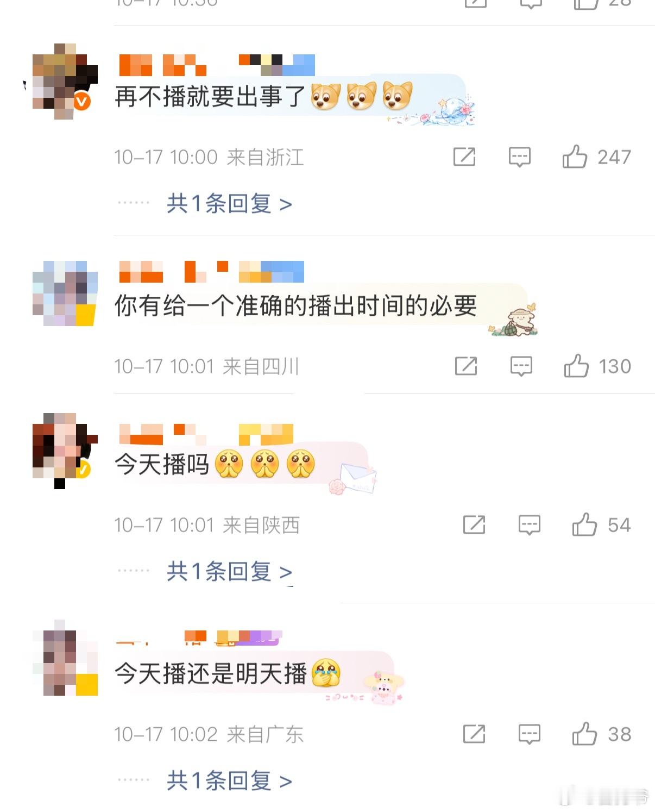Share the 今天播吗 comment

coord(474,524)
